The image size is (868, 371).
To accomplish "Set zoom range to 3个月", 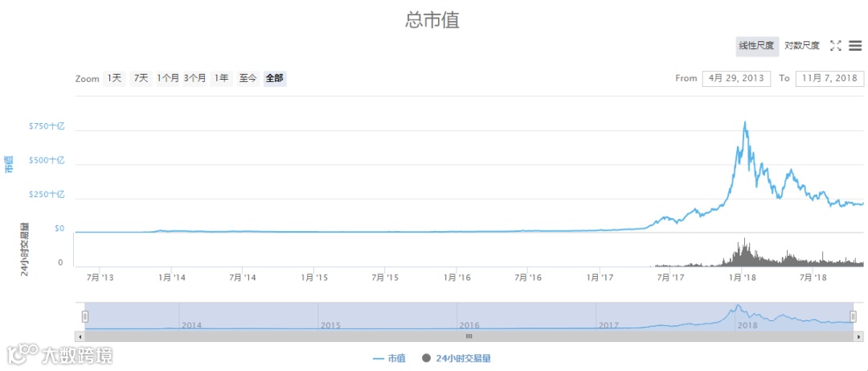I will tap(194, 78).
